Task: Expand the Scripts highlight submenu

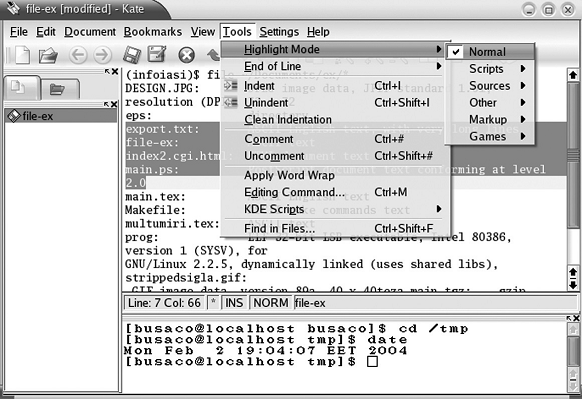Action: [490, 69]
